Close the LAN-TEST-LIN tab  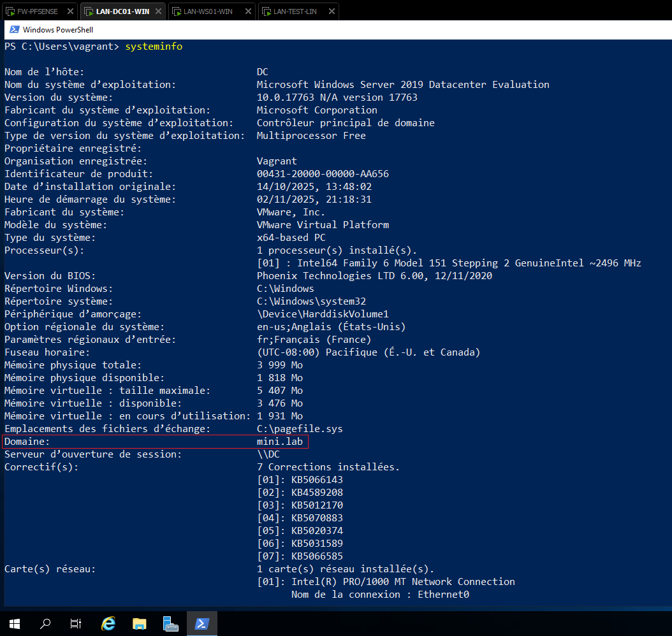pos(332,11)
